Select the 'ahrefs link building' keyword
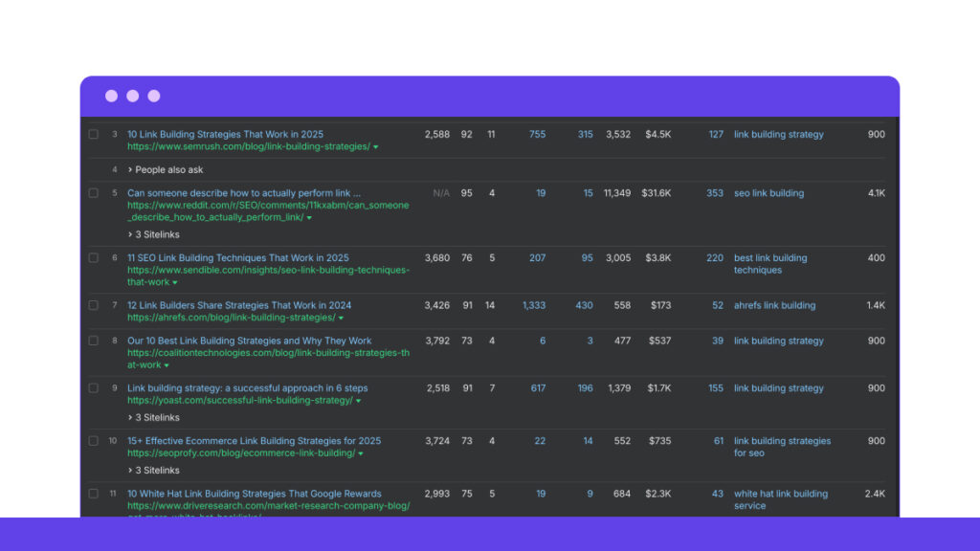This screenshot has height=551, width=980. [x=774, y=305]
